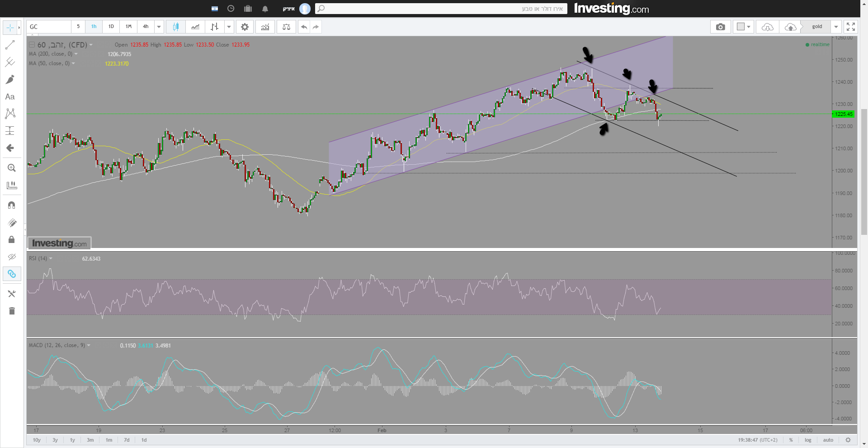Open chart settings gear
Viewport: 868px width, 448px height.
click(x=245, y=27)
